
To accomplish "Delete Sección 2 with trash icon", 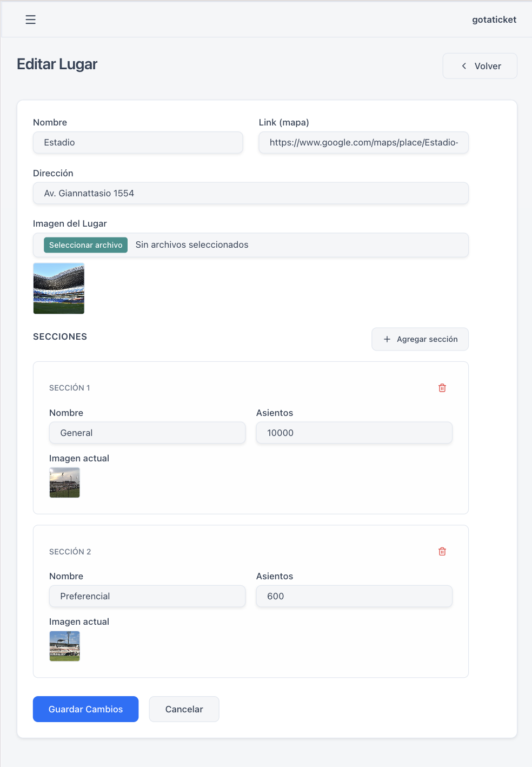I will (442, 551).
